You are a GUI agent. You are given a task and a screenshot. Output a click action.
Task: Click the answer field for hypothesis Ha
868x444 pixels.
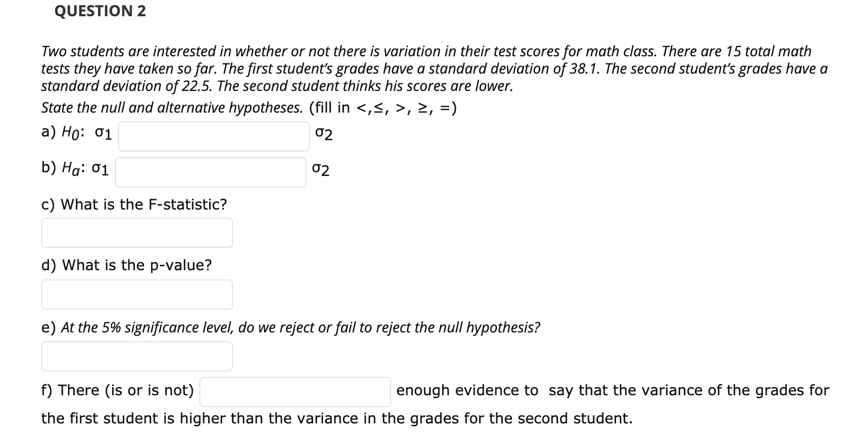210,172
